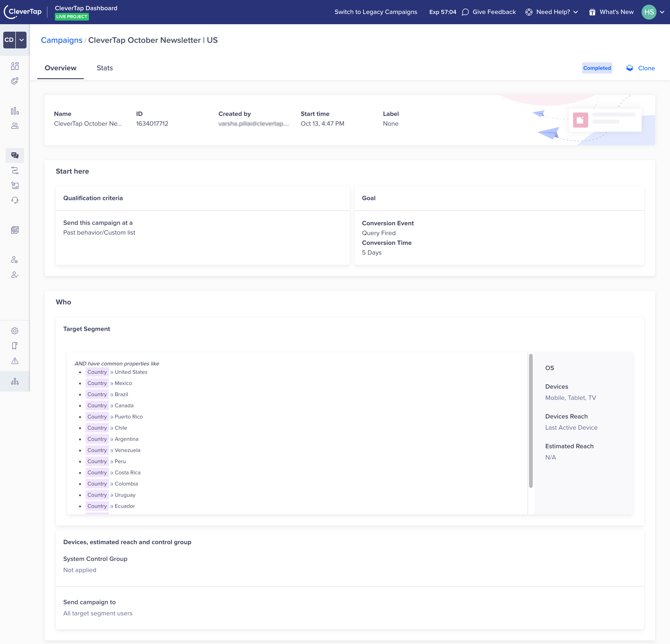Click the All target segment users text
Viewport: 670px width, 644px height.
tap(98, 614)
